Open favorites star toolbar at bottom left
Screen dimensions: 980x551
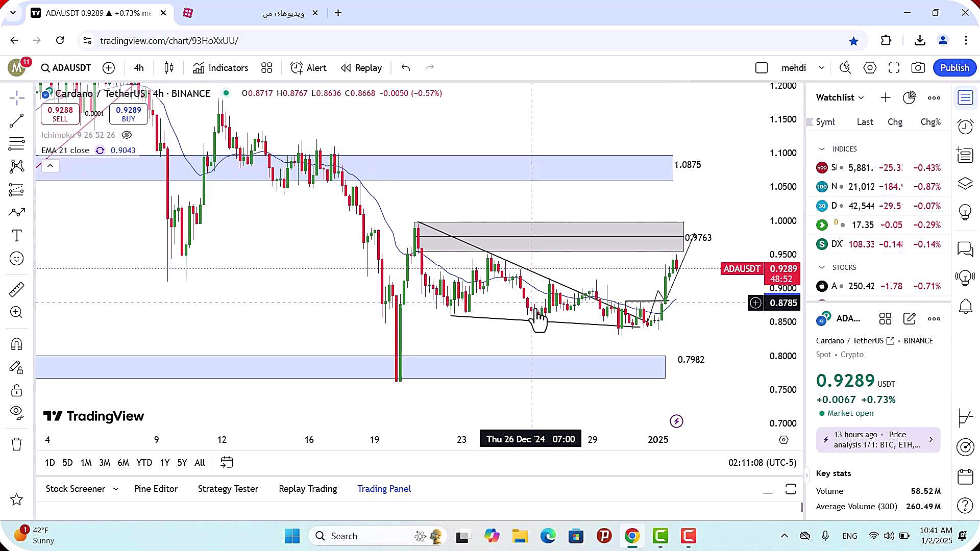click(x=16, y=499)
